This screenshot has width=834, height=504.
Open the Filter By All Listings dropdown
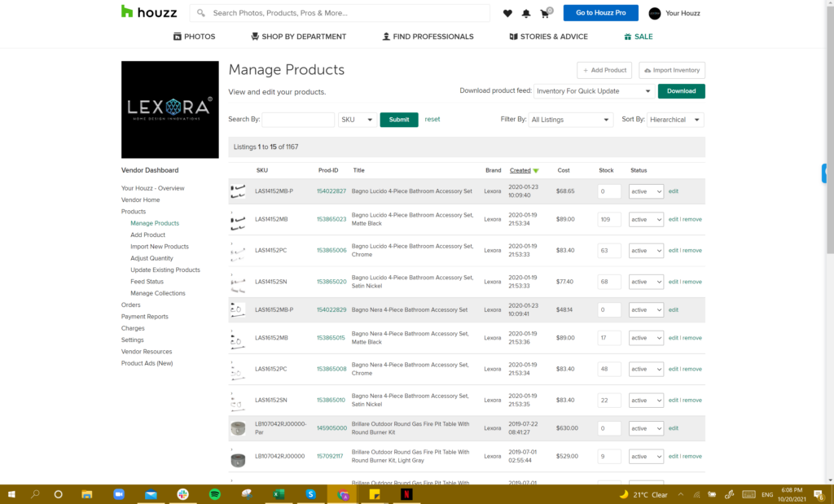[x=570, y=120]
